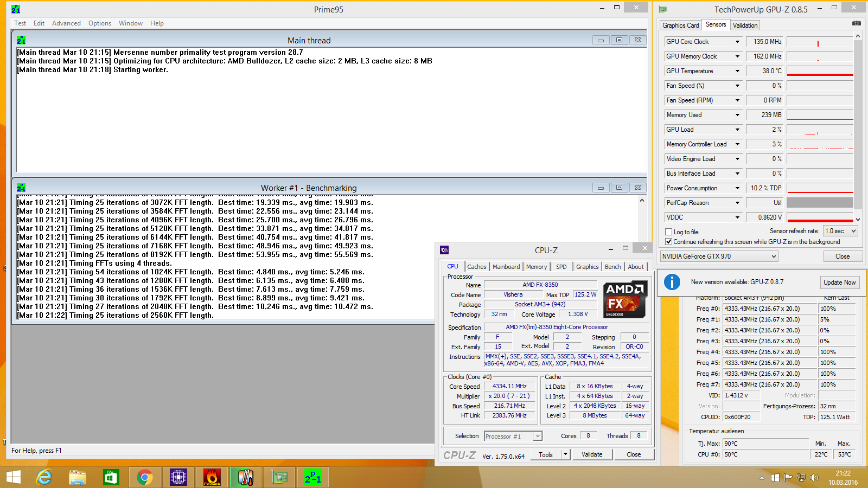Show hidden tray icons arrow
868x488 pixels.
[762, 478]
